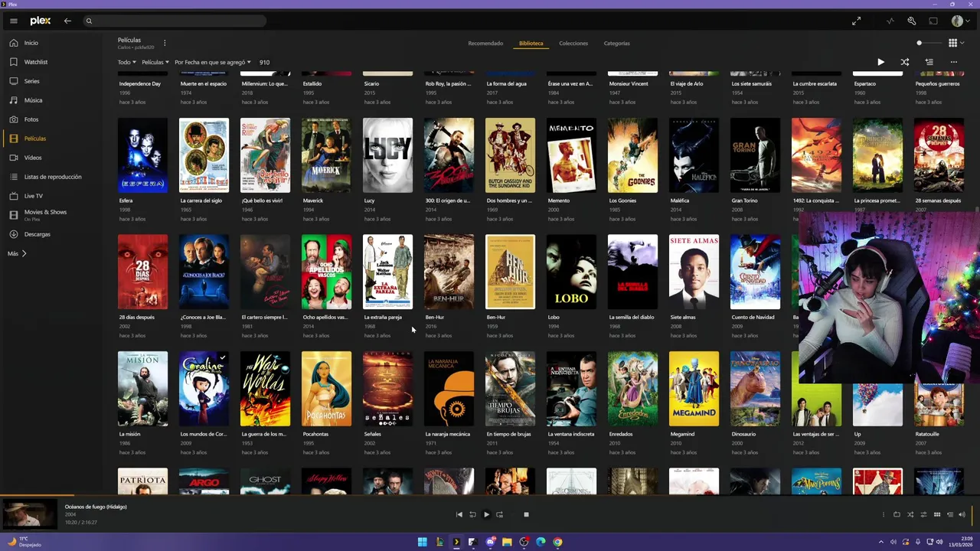Toggle shuffle in the player bar

[910, 514]
